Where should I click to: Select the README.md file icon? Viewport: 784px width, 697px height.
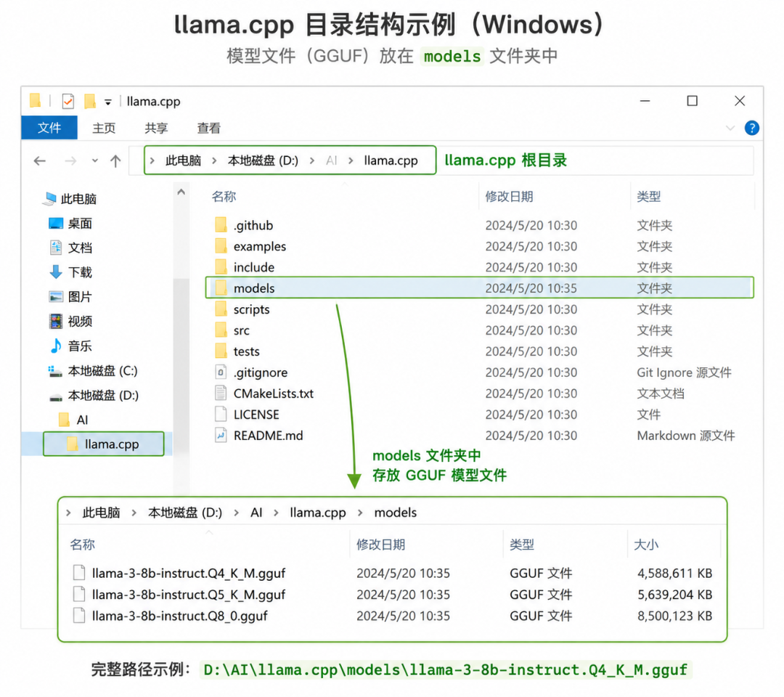(221, 435)
